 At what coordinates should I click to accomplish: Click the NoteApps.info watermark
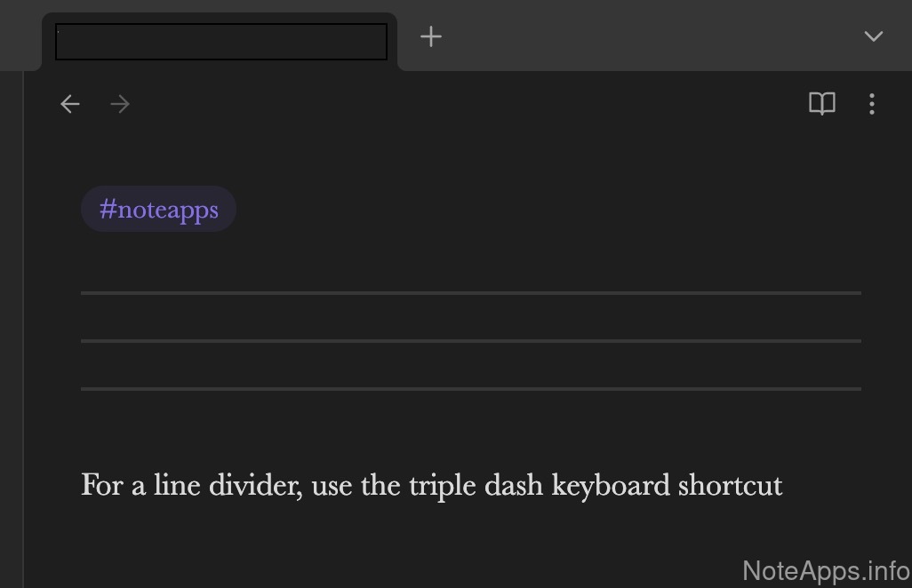coord(826,570)
